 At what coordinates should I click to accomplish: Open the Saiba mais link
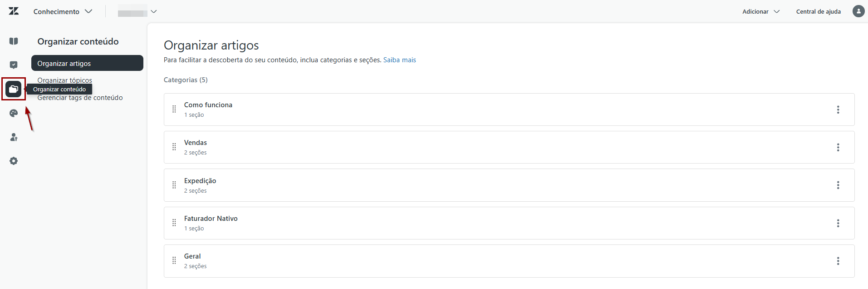pyautogui.click(x=399, y=60)
